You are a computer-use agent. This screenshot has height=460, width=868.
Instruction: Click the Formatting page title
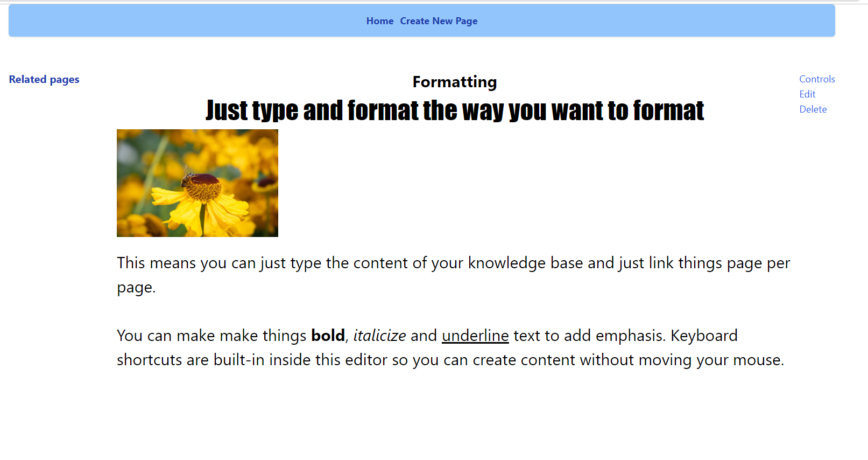coord(454,82)
